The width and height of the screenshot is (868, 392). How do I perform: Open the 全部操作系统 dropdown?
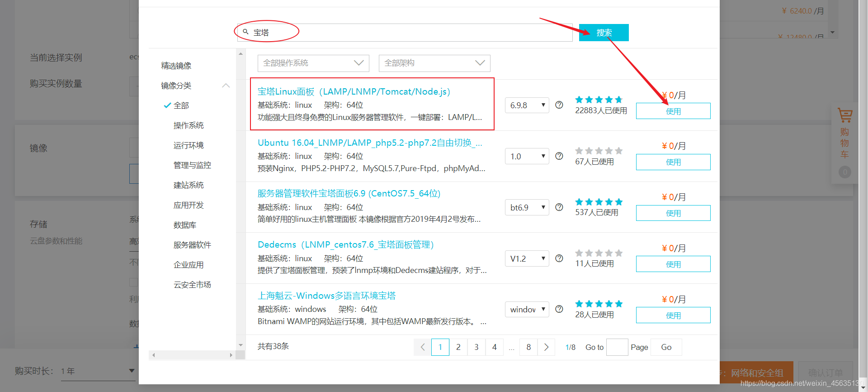(x=313, y=63)
